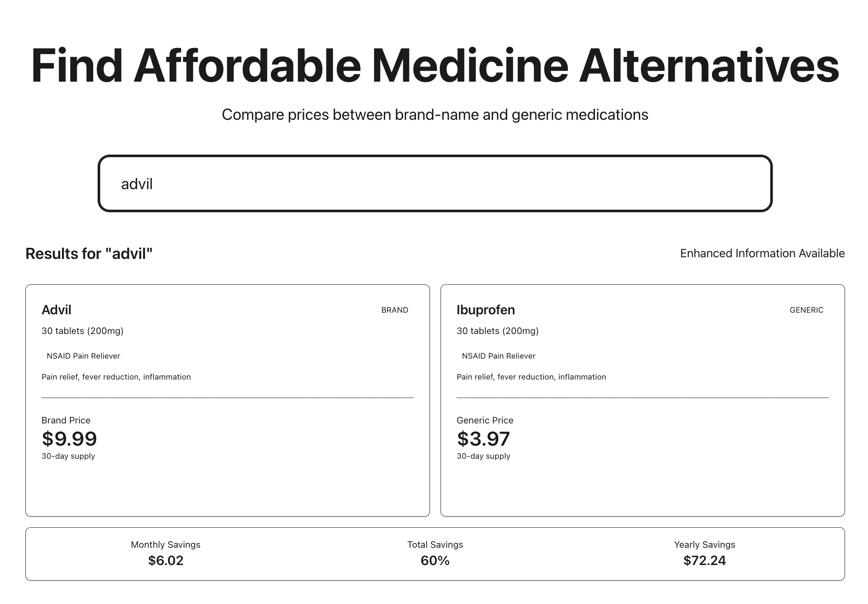Select the Advil brand card title
Viewport: 868px width, 604px height.
56,310
